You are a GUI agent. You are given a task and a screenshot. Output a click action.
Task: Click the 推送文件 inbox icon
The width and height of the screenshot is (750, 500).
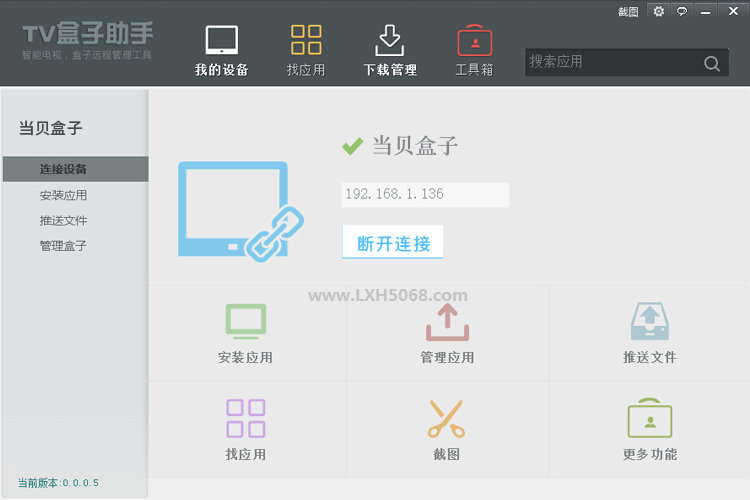(x=650, y=321)
